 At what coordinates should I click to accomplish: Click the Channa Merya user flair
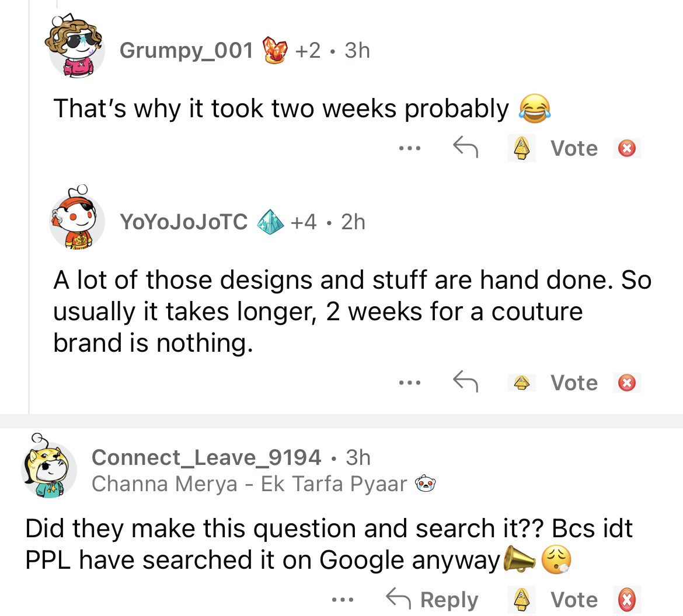249,484
